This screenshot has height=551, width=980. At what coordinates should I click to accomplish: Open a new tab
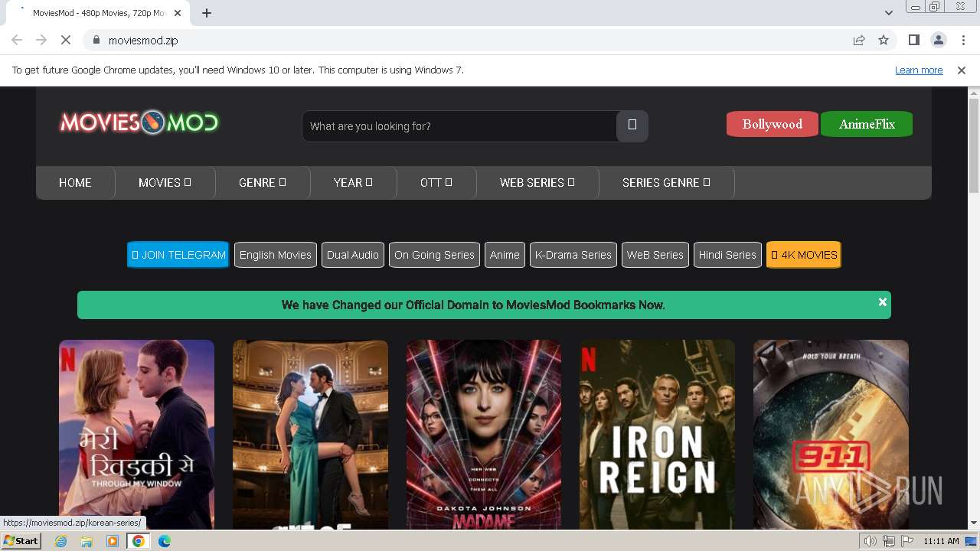207,12
